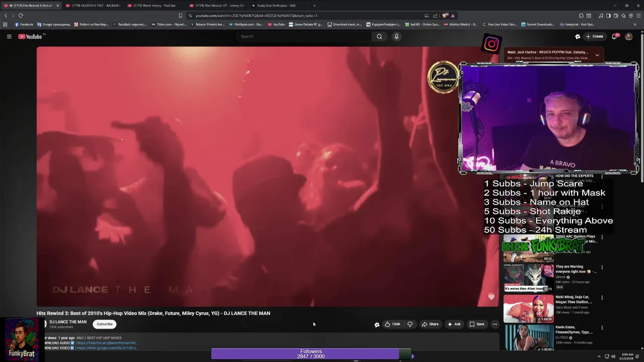Go to the YouTube home logo
The height and width of the screenshot is (362, 644).
click(x=30, y=36)
